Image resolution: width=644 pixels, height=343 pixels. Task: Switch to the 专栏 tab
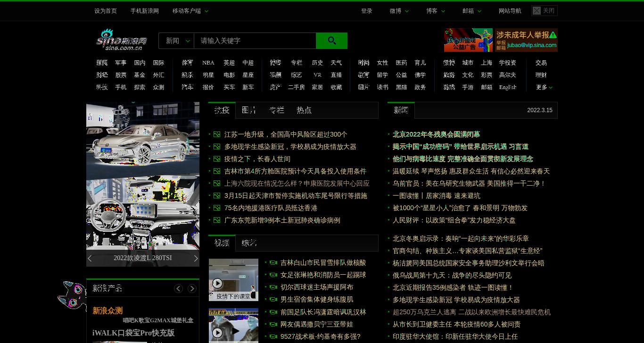277,110
